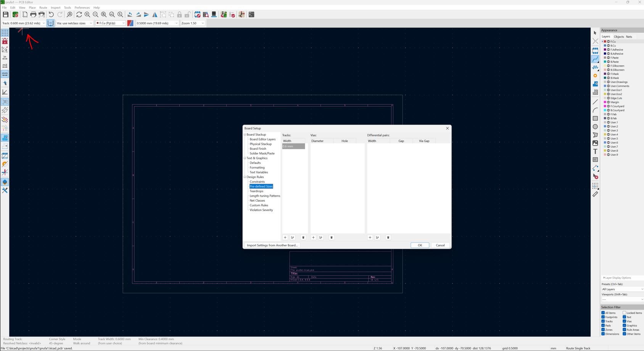The width and height of the screenshot is (644, 351).
Task: Open the Track width dropdown
Action: coord(23,23)
